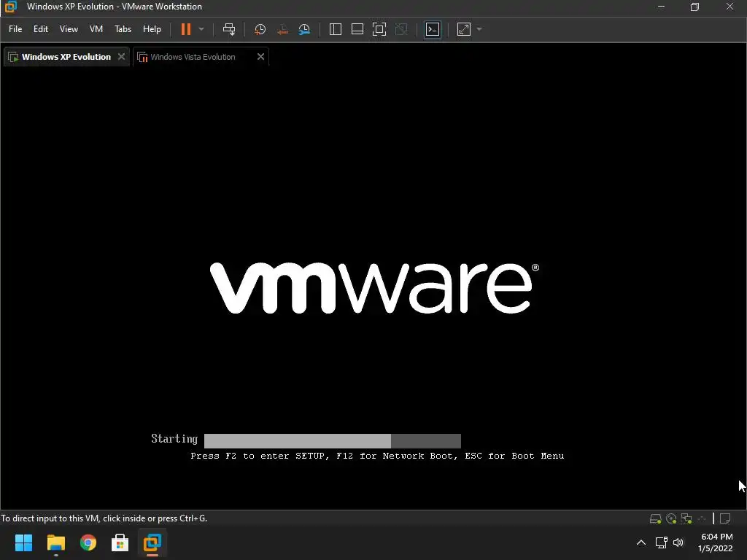Click the stretch guest display icon

point(464,29)
